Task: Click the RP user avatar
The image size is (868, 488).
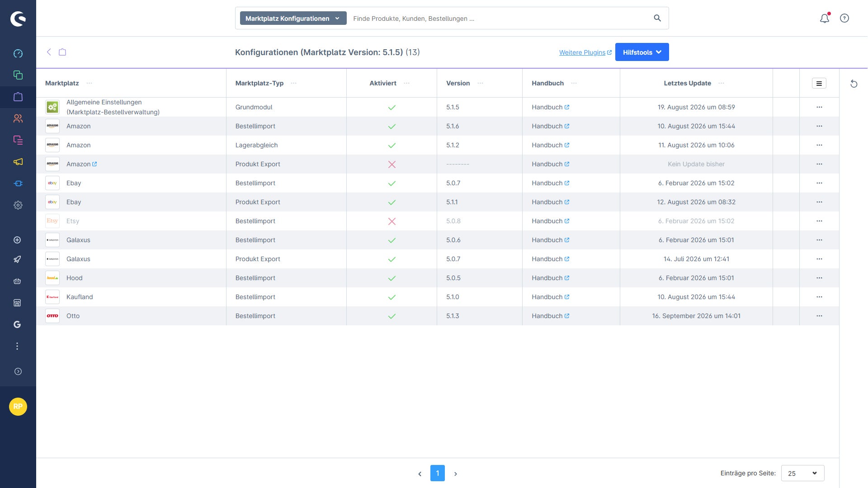Action: click(18, 407)
